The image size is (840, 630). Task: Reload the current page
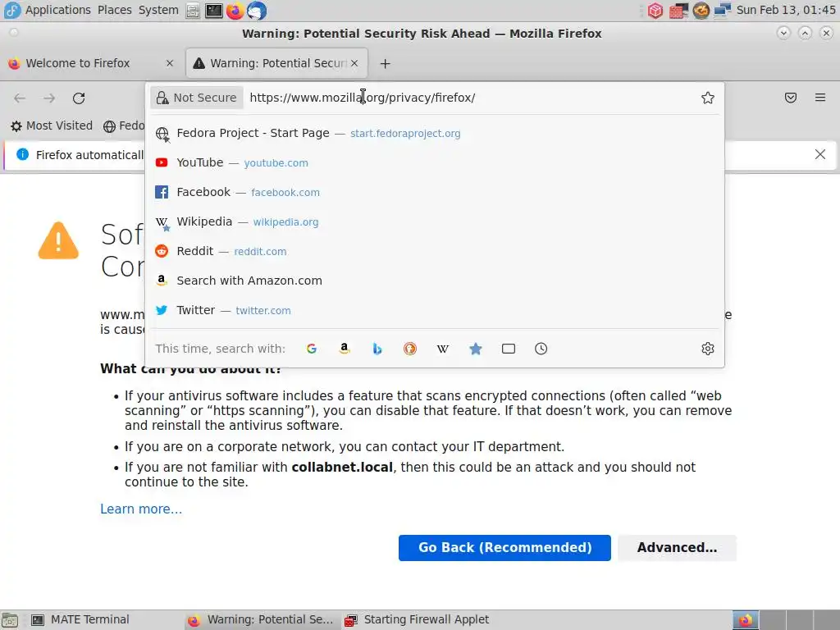[79, 98]
